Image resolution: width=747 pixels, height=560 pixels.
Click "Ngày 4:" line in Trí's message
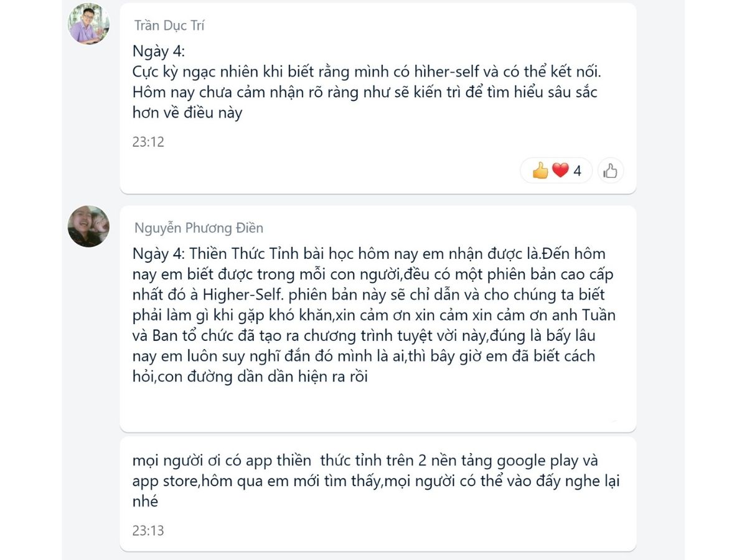click(x=159, y=52)
